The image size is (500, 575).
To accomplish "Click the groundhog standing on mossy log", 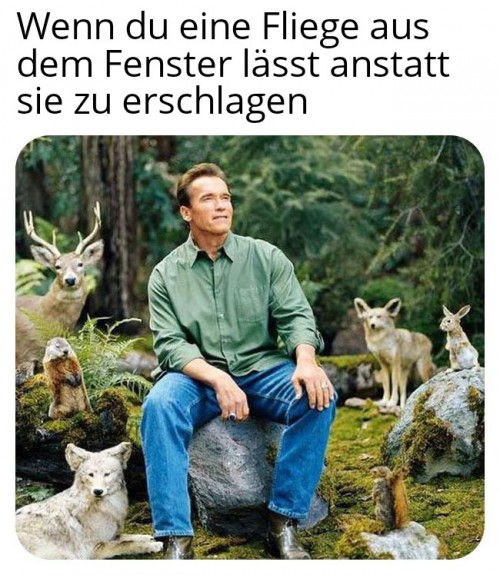I will [65, 378].
